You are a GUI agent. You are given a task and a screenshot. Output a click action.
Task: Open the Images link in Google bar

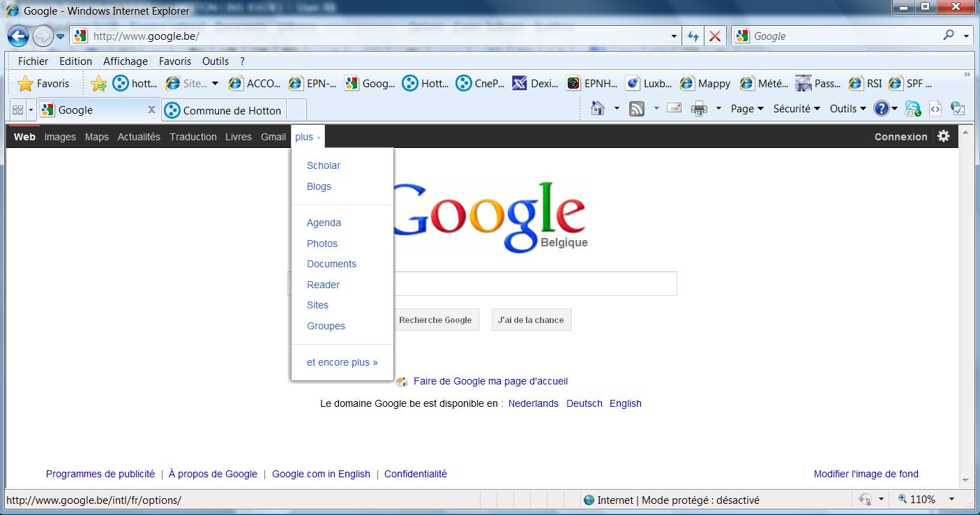pyautogui.click(x=60, y=137)
